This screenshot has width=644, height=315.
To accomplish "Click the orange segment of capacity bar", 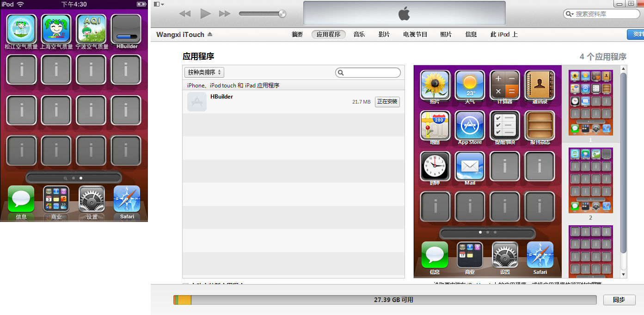I will (184, 300).
